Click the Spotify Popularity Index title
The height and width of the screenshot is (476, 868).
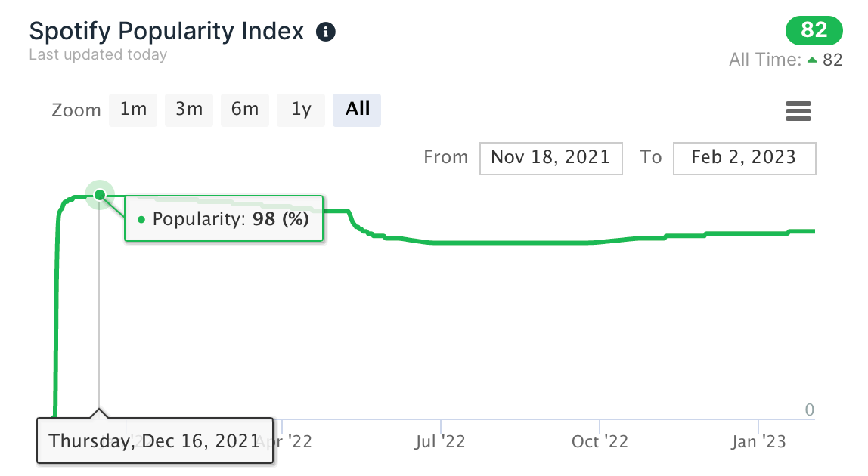166,32
